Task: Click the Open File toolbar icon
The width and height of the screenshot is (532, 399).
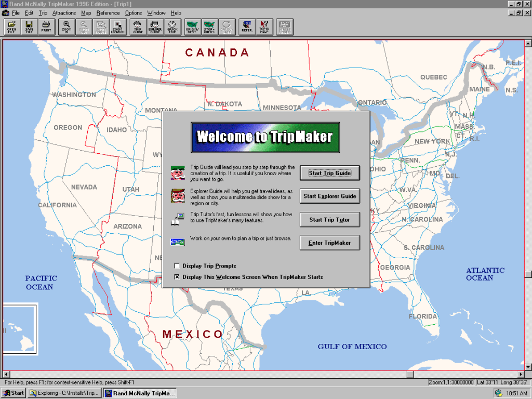Action: tap(11, 27)
